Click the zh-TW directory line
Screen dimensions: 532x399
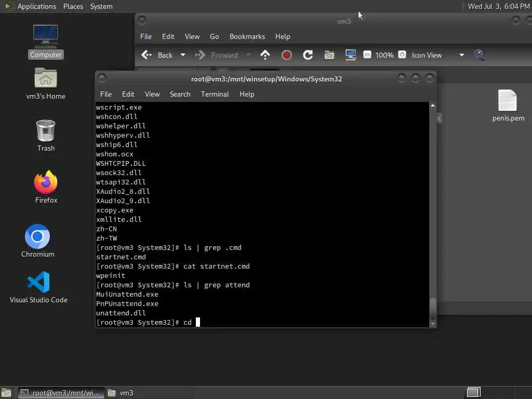click(x=106, y=238)
